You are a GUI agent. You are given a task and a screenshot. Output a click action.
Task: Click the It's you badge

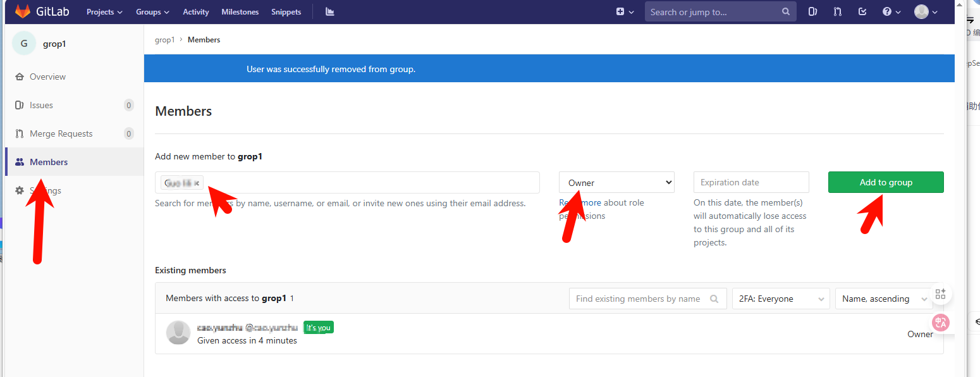click(319, 328)
